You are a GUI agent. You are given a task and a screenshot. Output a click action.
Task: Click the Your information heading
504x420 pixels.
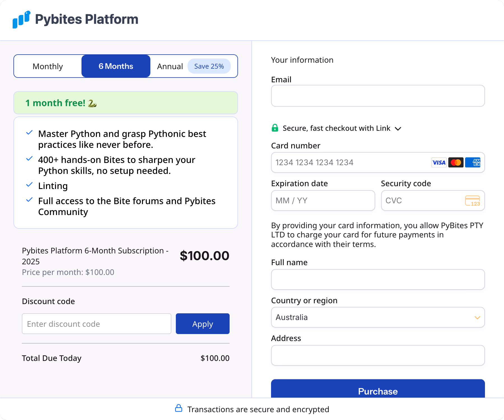click(302, 60)
